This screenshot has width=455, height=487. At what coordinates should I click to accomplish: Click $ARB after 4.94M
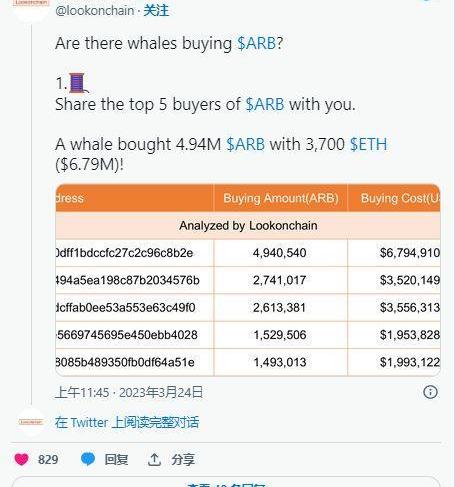point(245,144)
